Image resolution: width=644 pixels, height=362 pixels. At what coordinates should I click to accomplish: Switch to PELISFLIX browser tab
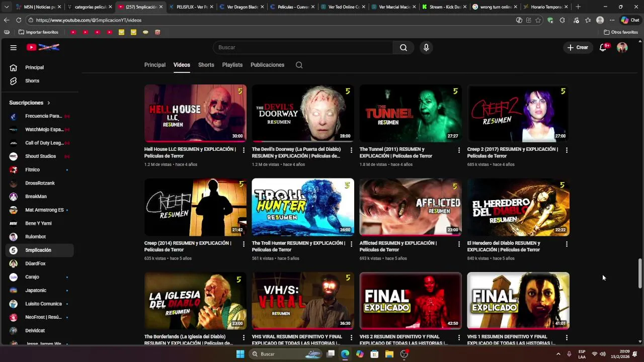pyautogui.click(x=191, y=7)
